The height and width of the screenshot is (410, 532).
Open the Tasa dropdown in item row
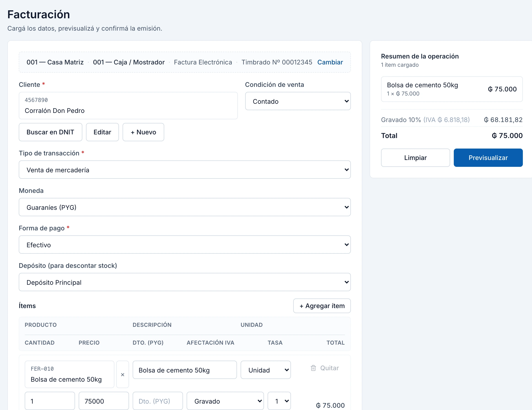point(279,401)
